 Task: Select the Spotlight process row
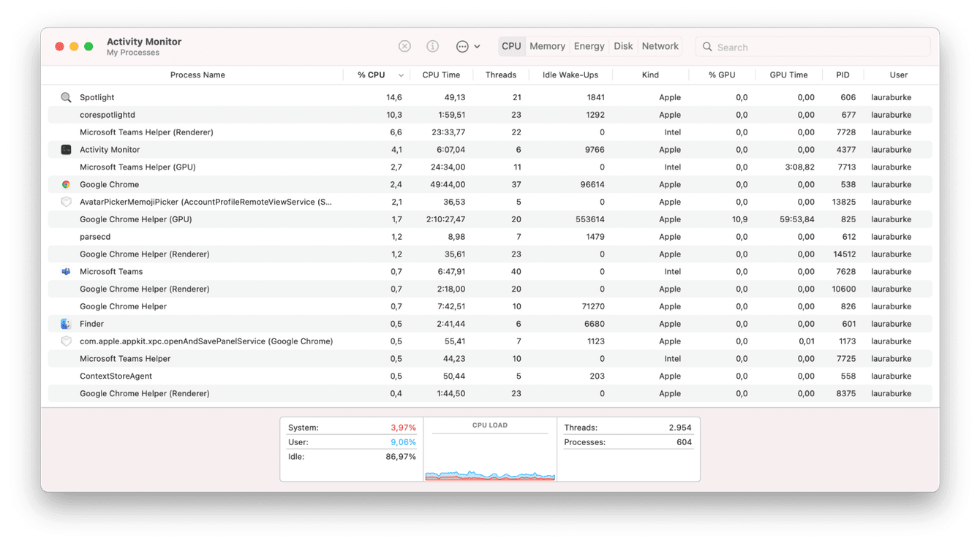click(x=219, y=96)
